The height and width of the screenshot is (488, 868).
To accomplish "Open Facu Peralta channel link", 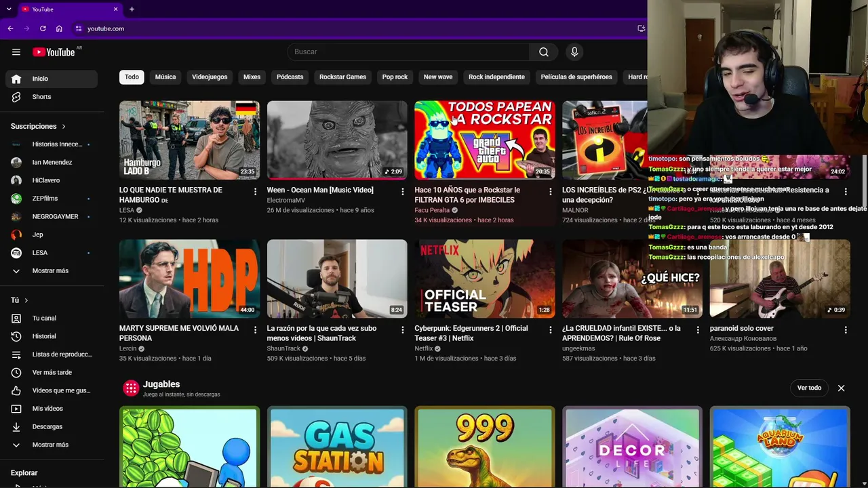I will click(432, 210).
